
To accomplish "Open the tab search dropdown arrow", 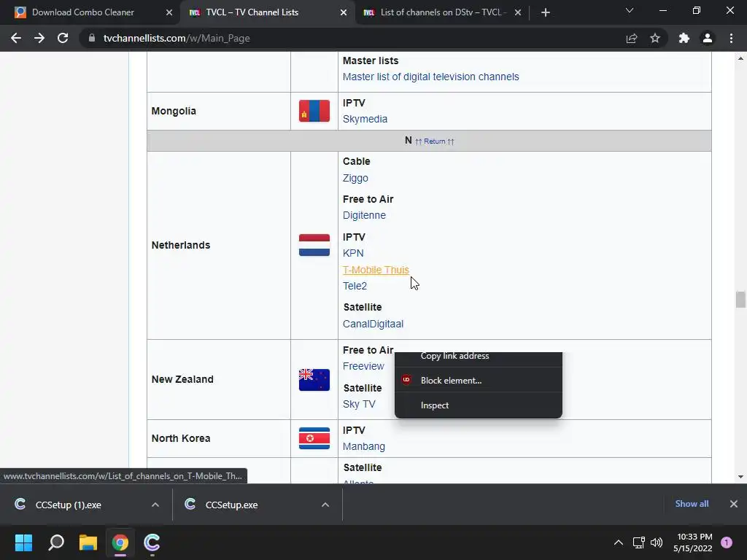I will tap(630, 10).
